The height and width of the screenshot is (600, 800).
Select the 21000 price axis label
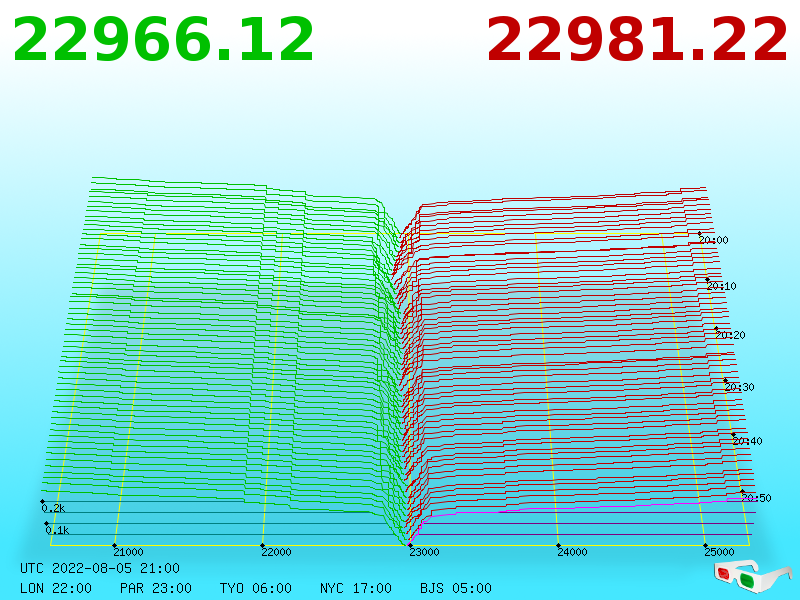pyautogui.click(x=128, y=552)
